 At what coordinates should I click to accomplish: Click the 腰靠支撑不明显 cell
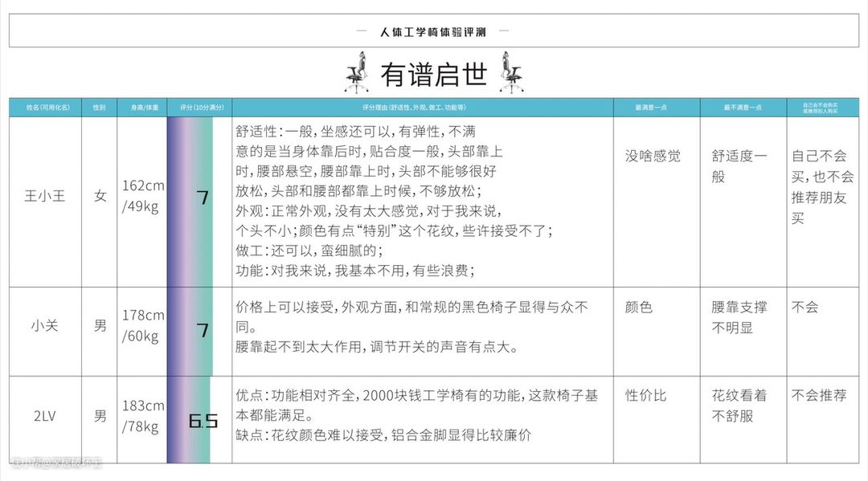pyautogui.click(x=739, y=317)
